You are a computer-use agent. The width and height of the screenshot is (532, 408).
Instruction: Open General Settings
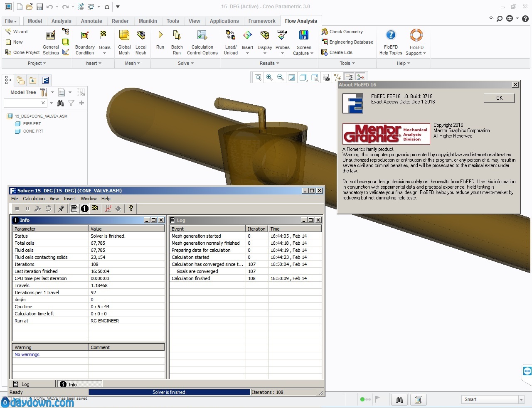[51, 43]
